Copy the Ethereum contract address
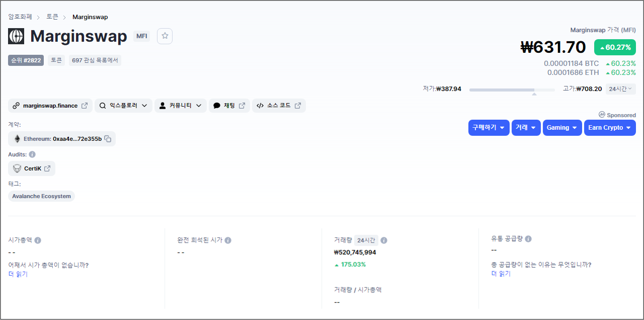The image size is (644, 320). pos(108,139)
